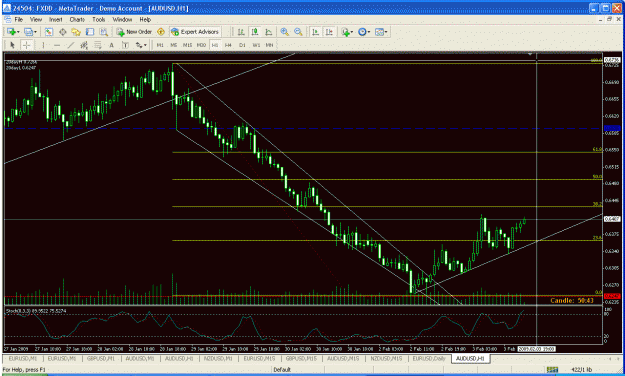The width and height of the screenshot is (625, 376).
Task: Switch chart to line chart style
Action: pyautogui.click(x=269, y=32)
